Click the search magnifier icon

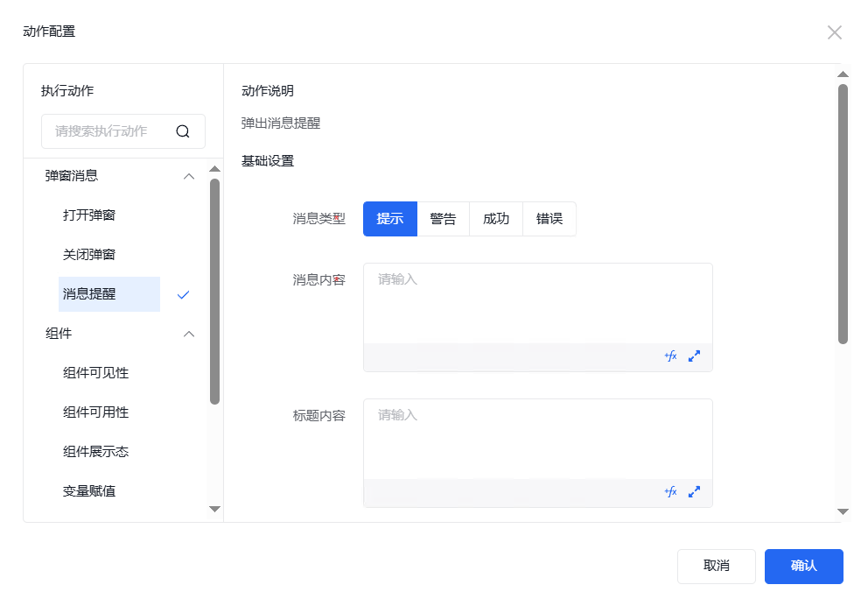click(183, 131)
